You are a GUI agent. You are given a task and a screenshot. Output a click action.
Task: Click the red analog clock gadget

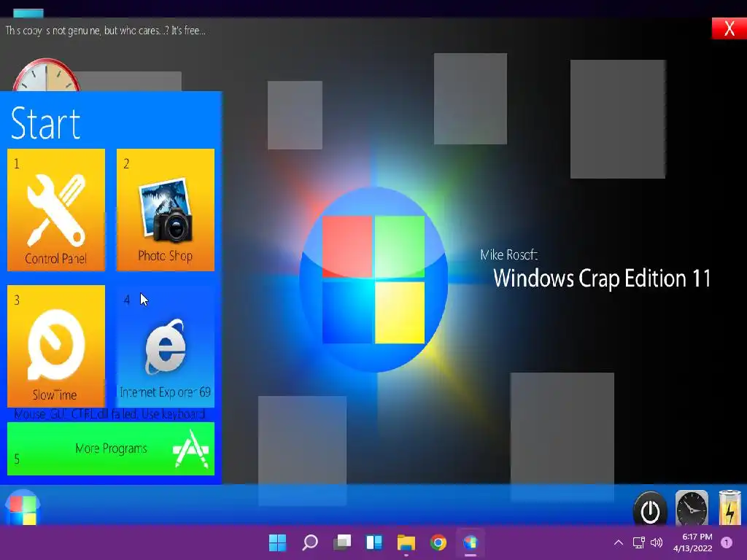[46, 75]
